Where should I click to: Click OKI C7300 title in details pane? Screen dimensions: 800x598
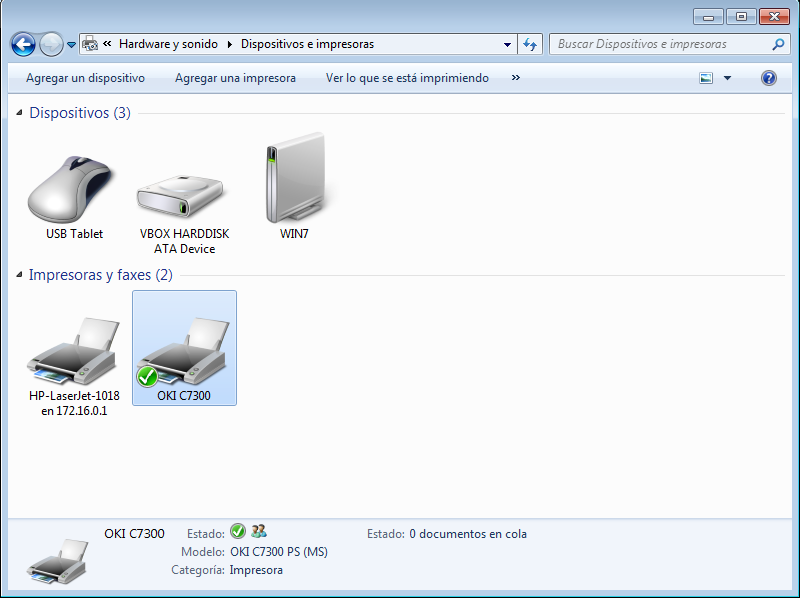[x=135, y=534]
